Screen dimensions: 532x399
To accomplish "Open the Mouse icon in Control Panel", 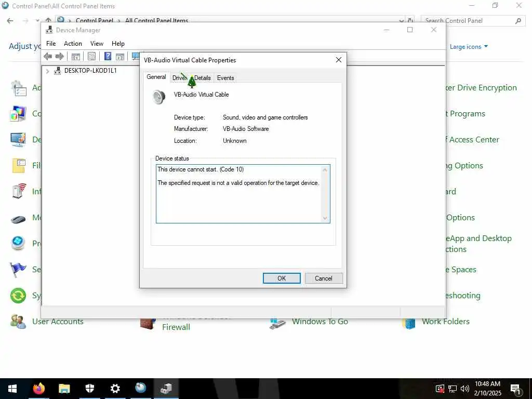I will pos(18,219).
